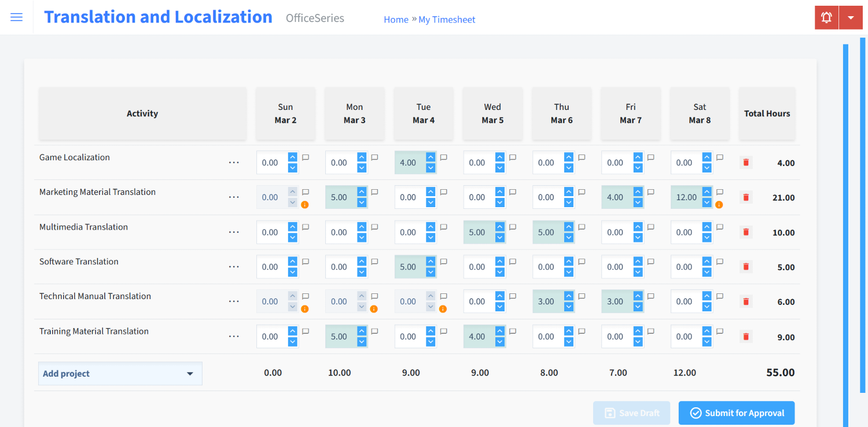Navigate to Home via the breadcrumb link
This screenshot has width=868, height=427.
click(396, 19)
